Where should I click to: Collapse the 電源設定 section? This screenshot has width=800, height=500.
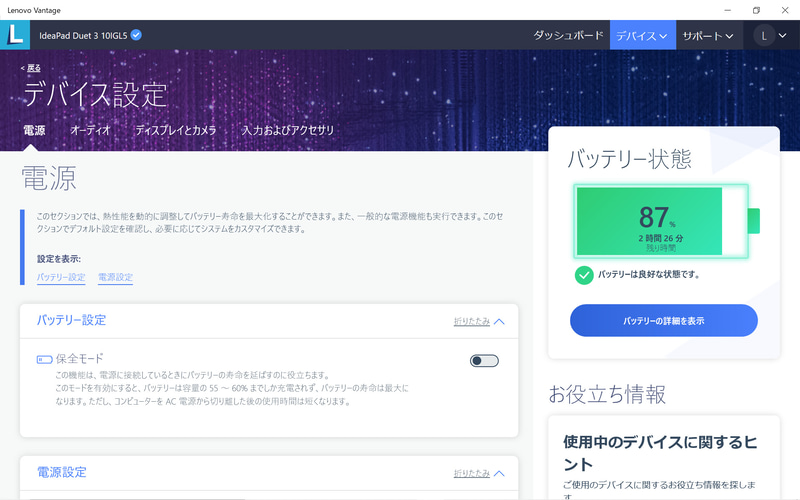[479, 473]
